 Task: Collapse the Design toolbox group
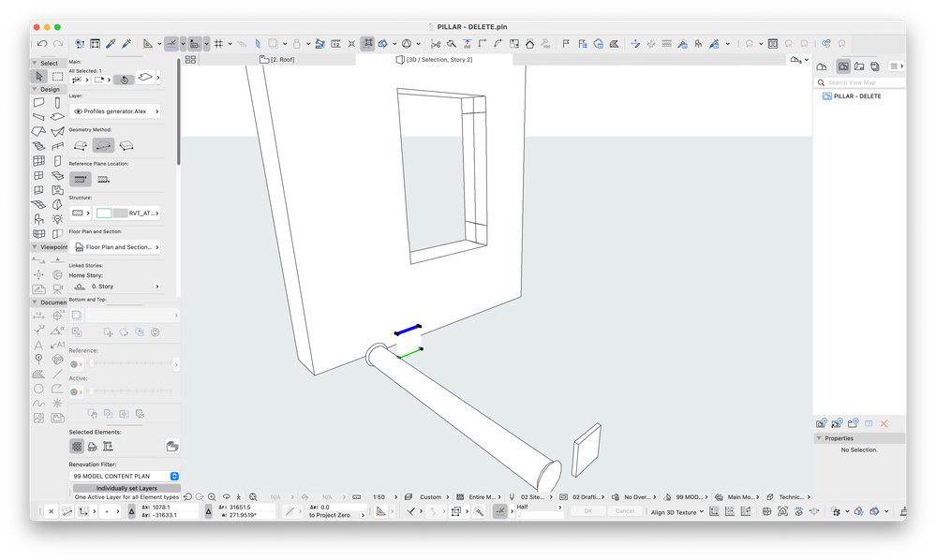pos(35,89)
